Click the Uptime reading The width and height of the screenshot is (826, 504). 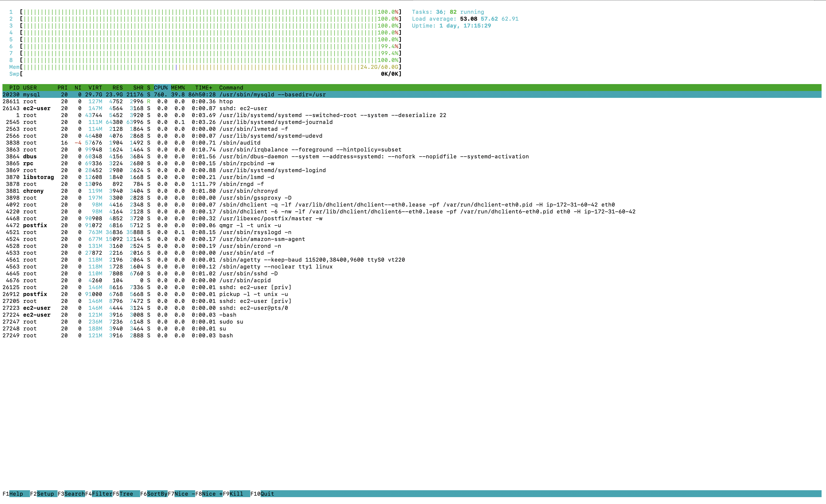tap(451, 26)
